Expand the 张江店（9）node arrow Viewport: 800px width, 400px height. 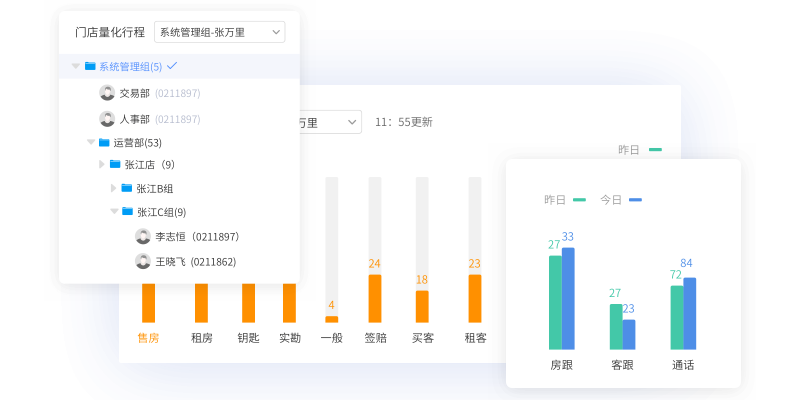tap(102, 164)
